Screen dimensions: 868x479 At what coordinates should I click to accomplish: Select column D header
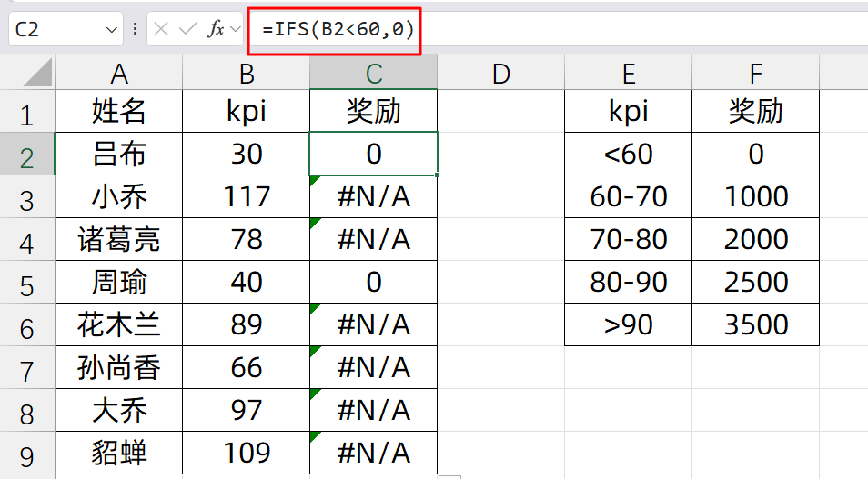501,73
